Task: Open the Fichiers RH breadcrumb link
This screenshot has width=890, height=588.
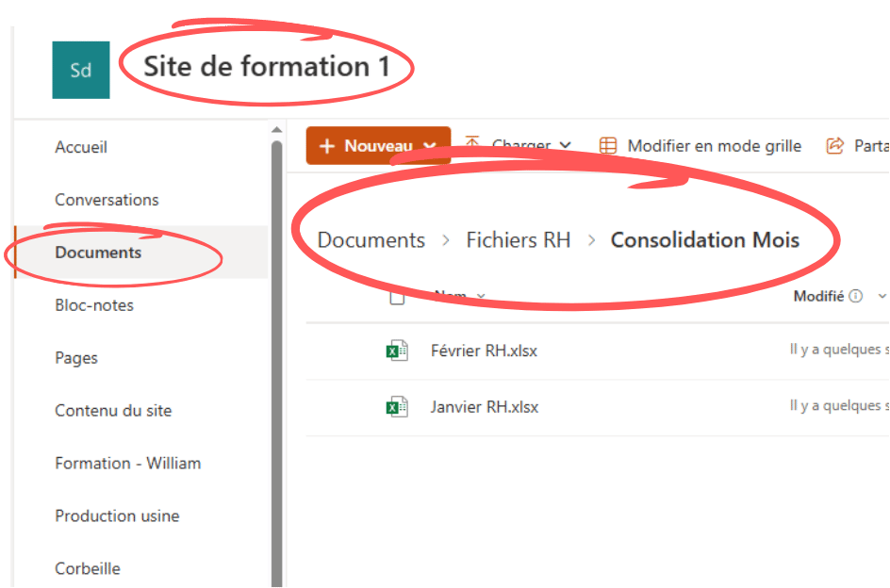Action: [x=518, y=240]
